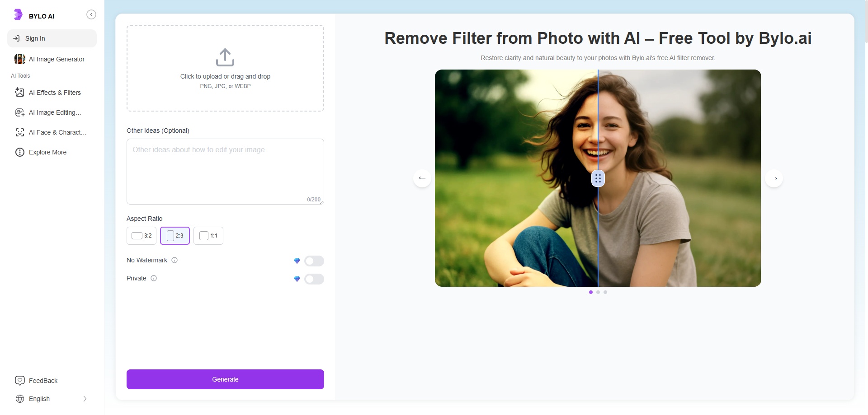Open the FeedBack link
The height and width of the screenshot is (415, 868).
(x=43, y=381)
